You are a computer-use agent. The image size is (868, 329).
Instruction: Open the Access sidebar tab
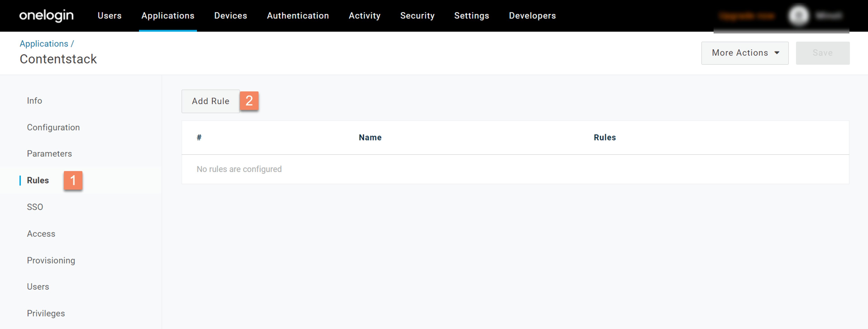pos(41,233)
